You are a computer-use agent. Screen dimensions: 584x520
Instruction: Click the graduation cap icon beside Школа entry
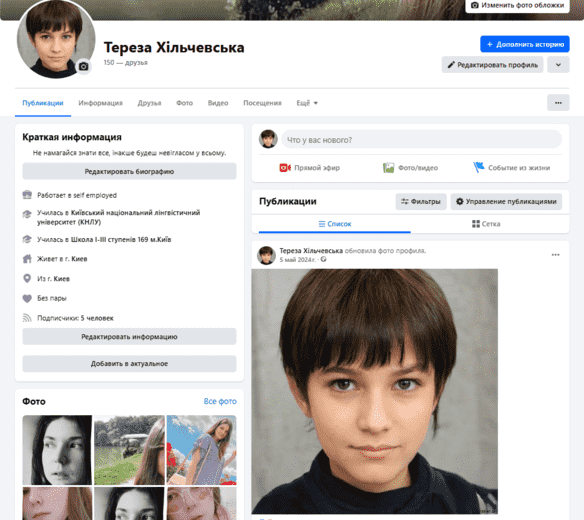coord(27,239)
